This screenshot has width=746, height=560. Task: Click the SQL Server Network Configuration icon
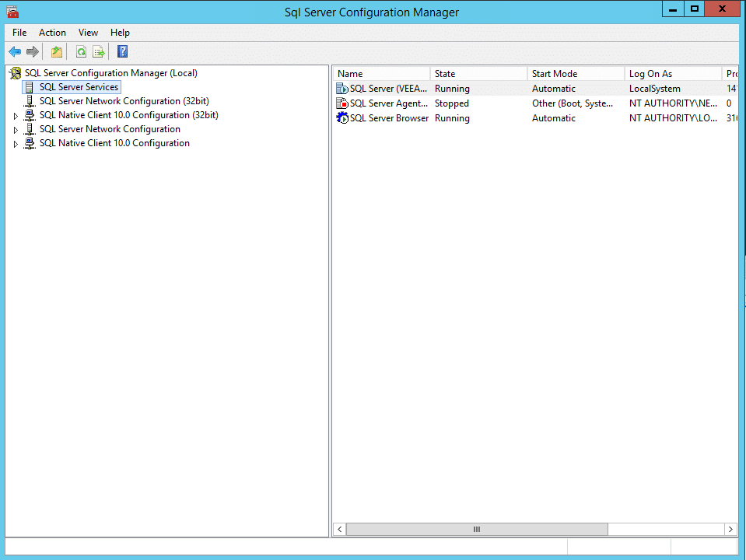(x=30, y=129)
